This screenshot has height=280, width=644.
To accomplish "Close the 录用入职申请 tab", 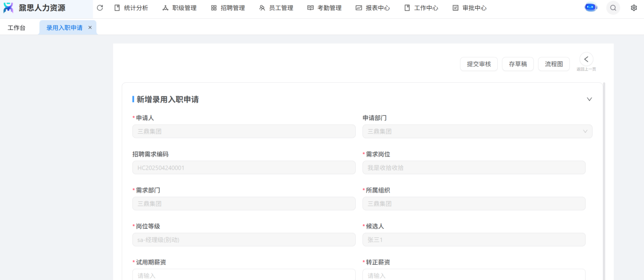I will (90, 27).
